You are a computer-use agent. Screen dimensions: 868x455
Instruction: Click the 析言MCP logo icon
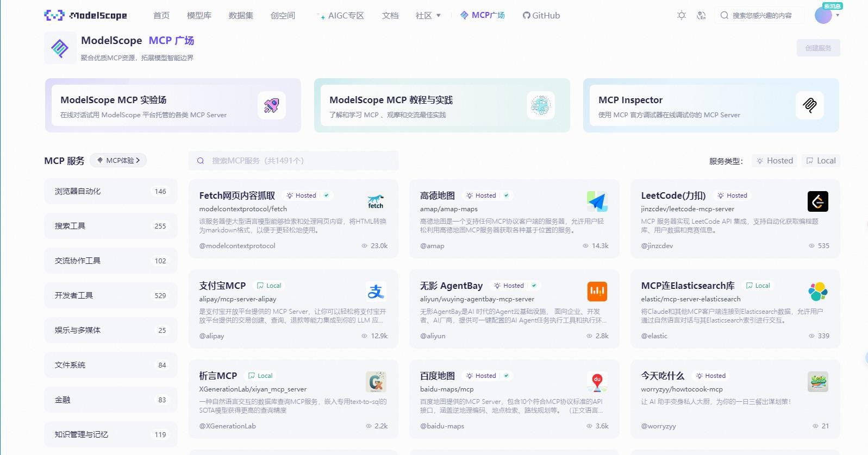click(376, 382)
